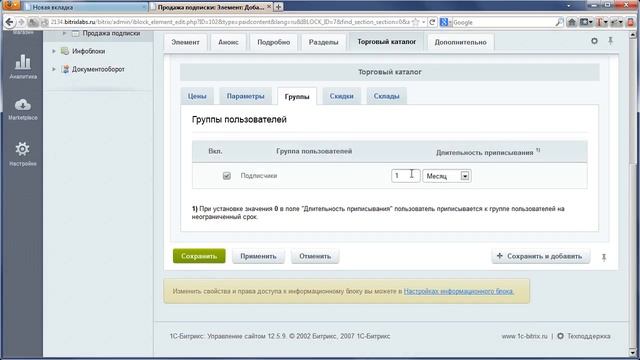Select the Группы sub-tab
This screenshot has height=360, width=640.
pyautogui.click(x=297, y=96)
